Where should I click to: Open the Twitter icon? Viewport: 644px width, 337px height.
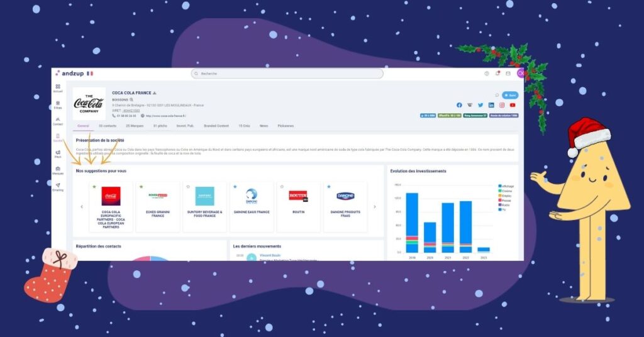(x=480, y=105)
